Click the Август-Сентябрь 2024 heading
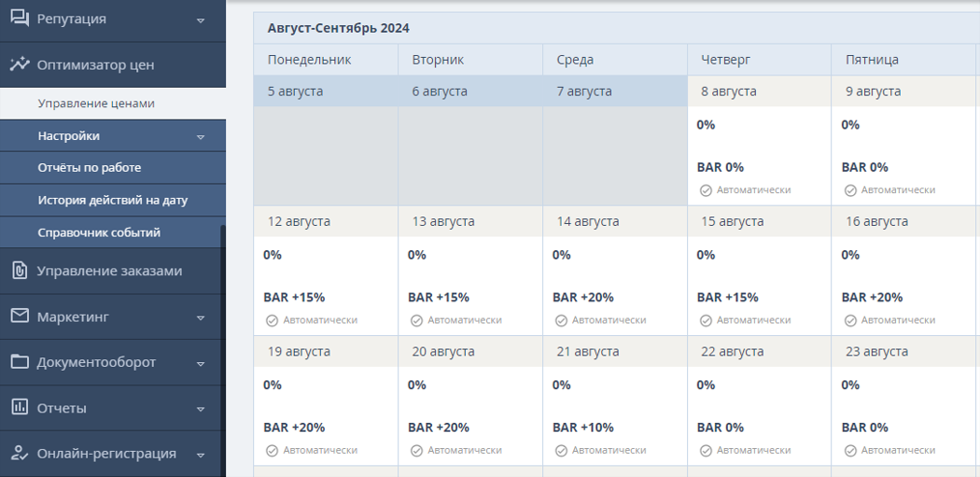The width and height of the screenshot is (980, 477). point(338,28)
